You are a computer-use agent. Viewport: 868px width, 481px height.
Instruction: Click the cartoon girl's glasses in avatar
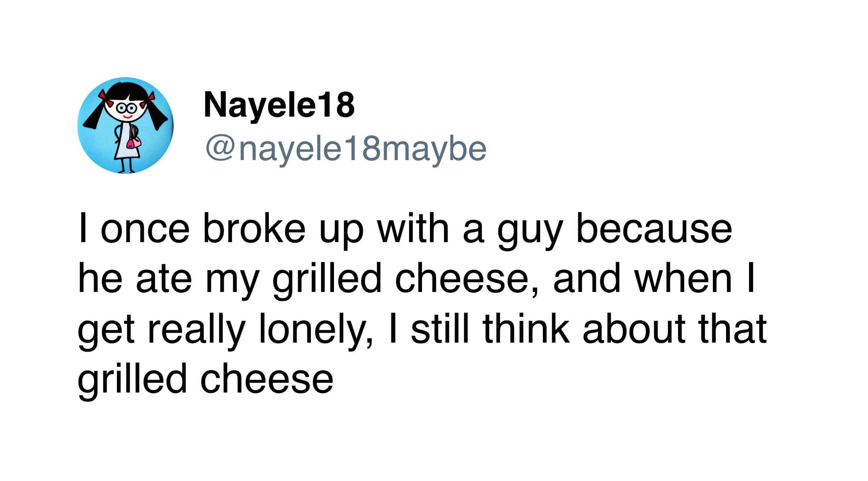coord(126,108)
